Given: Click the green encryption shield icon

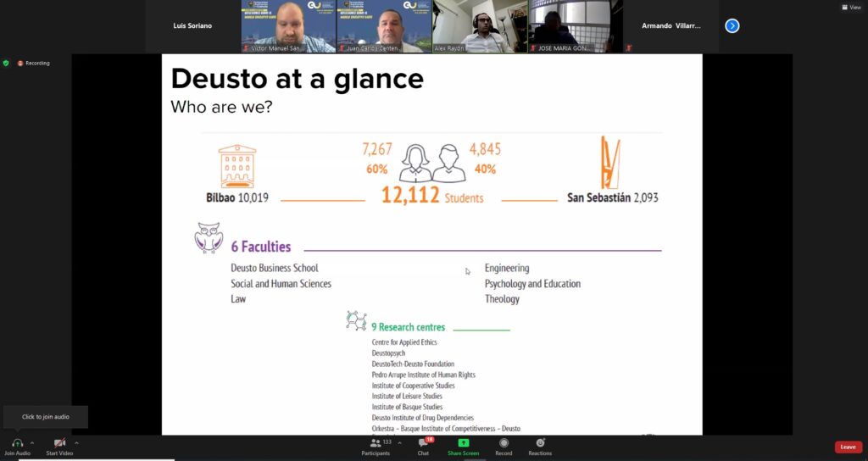Looking at the screenshot, I should pyautogui.click(x=6, y=63).
